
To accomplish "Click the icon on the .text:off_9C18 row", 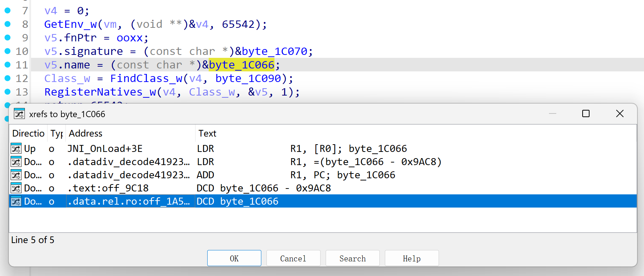I will click(16, 188).
